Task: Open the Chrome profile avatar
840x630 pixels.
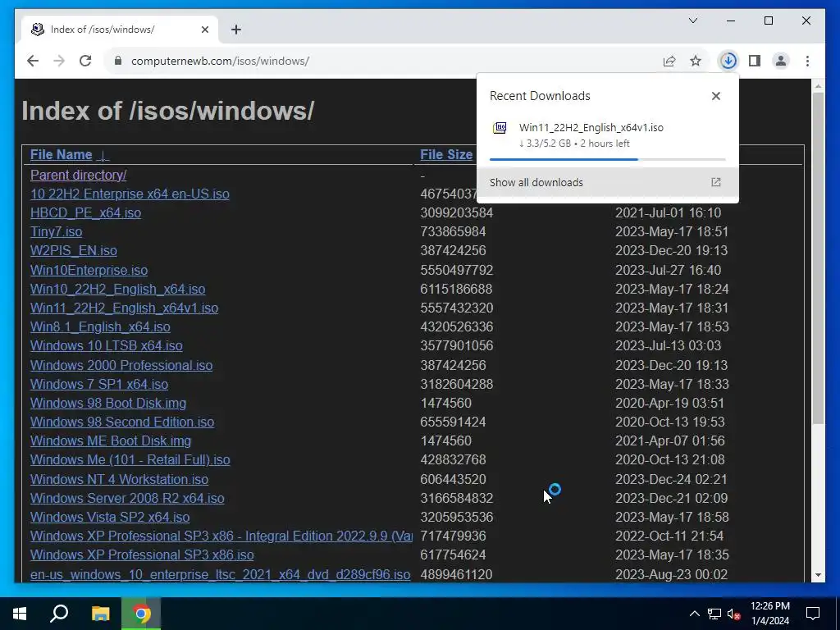Action: (x=781, y=61)
